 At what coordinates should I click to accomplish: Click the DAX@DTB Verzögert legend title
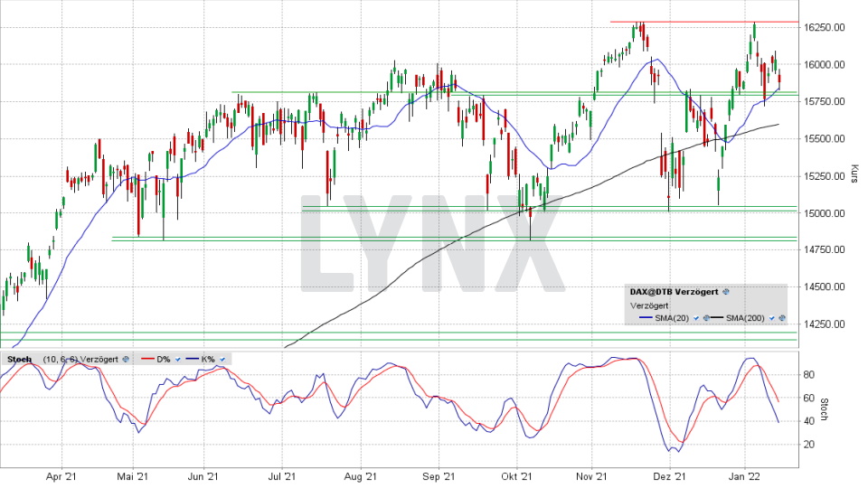(x=674, y=292)
